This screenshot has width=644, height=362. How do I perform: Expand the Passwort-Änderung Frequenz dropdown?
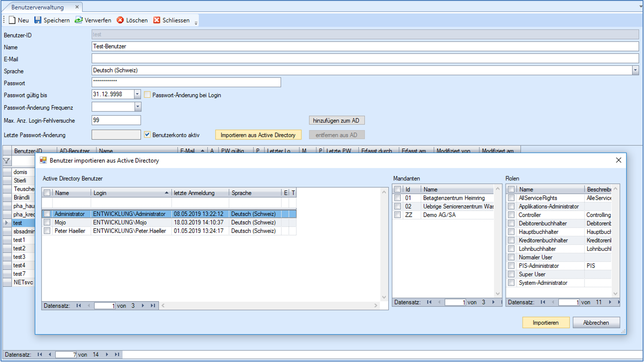click(137, 107)
